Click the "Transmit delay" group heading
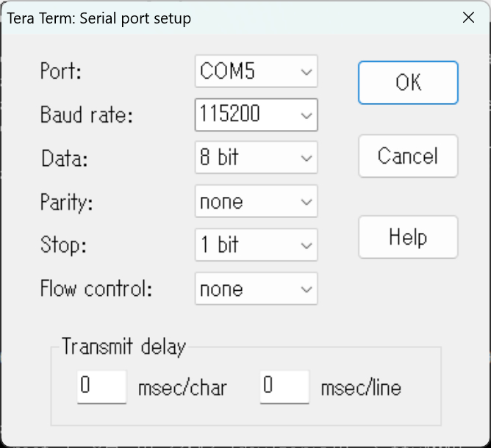This screenshot has height=448, width=491. [x=124, y=347]
